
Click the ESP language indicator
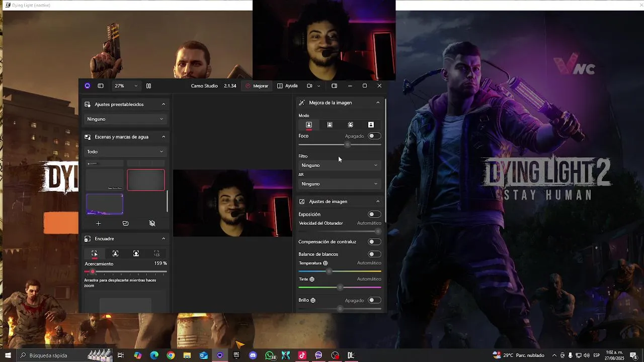[596, 355]
